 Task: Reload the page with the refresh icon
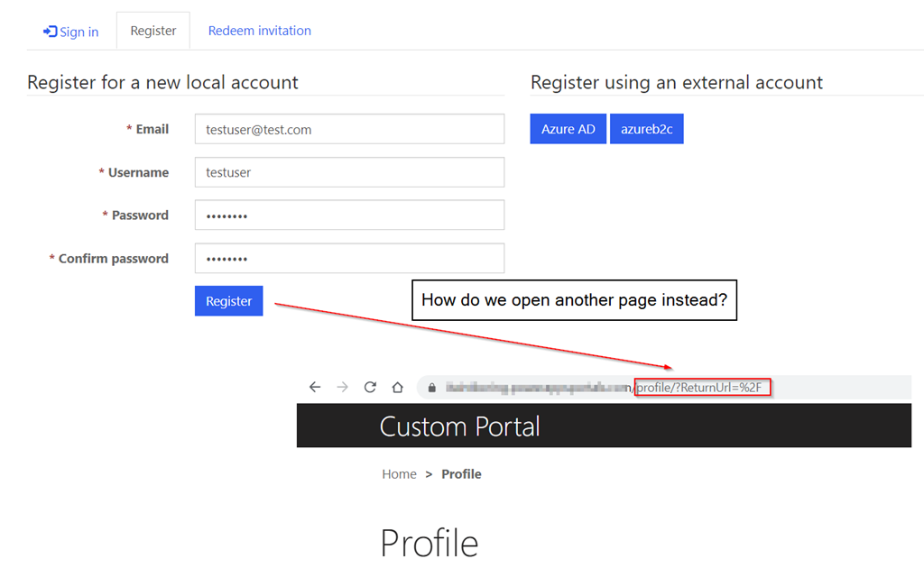coord(370,387)
